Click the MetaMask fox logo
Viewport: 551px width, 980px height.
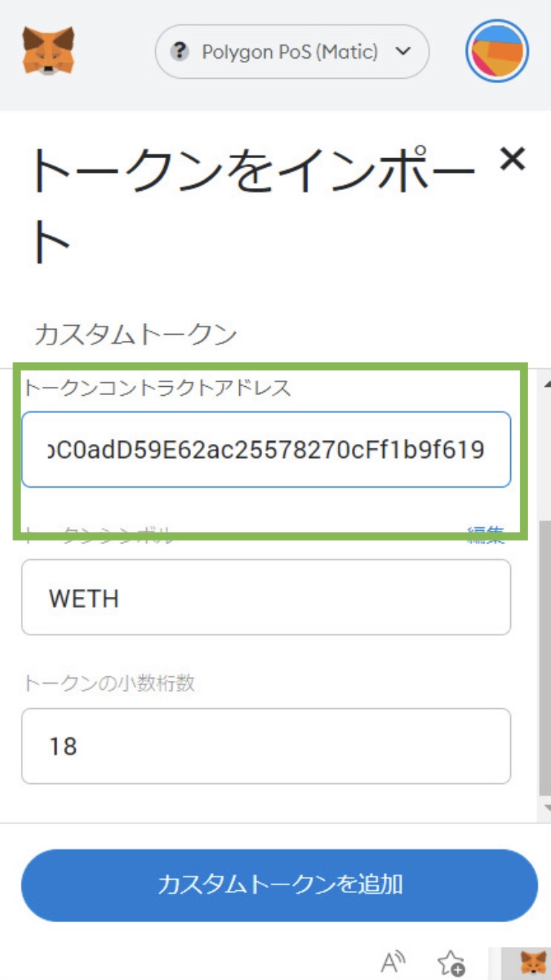point(48,50)
